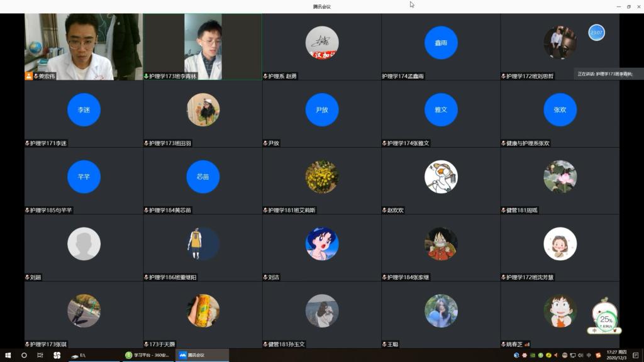
Task: Click the Cortana search circle in taskbar
Action: (25, 355)
